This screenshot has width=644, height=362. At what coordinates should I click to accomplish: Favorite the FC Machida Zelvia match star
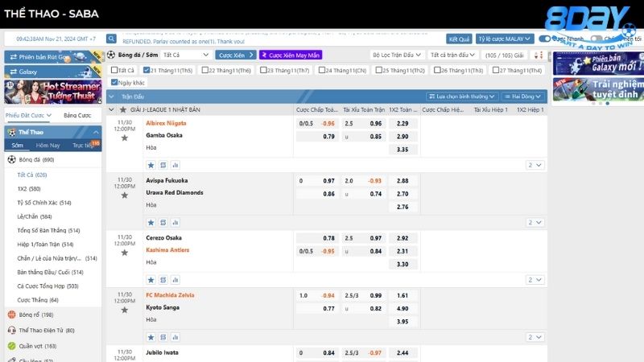point(125,311)
